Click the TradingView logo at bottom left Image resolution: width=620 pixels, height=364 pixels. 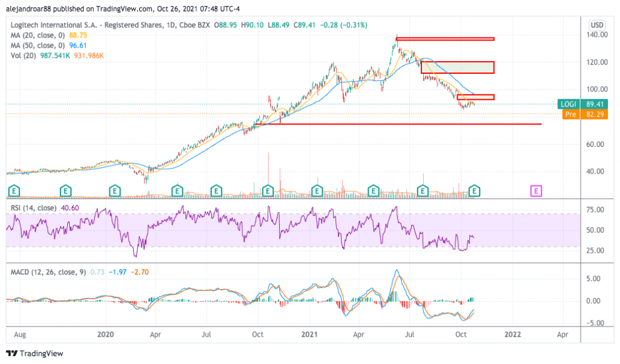tap(35, 353)
